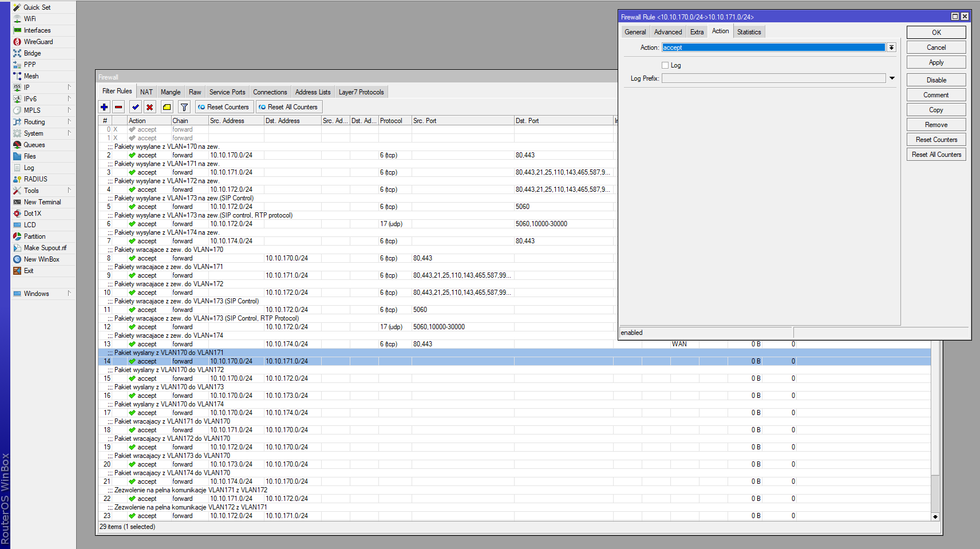Image resolution: width=980 pixels, height=549 pixels.
Task: Switch to the Mangle tab
Action: coord(171,92)
